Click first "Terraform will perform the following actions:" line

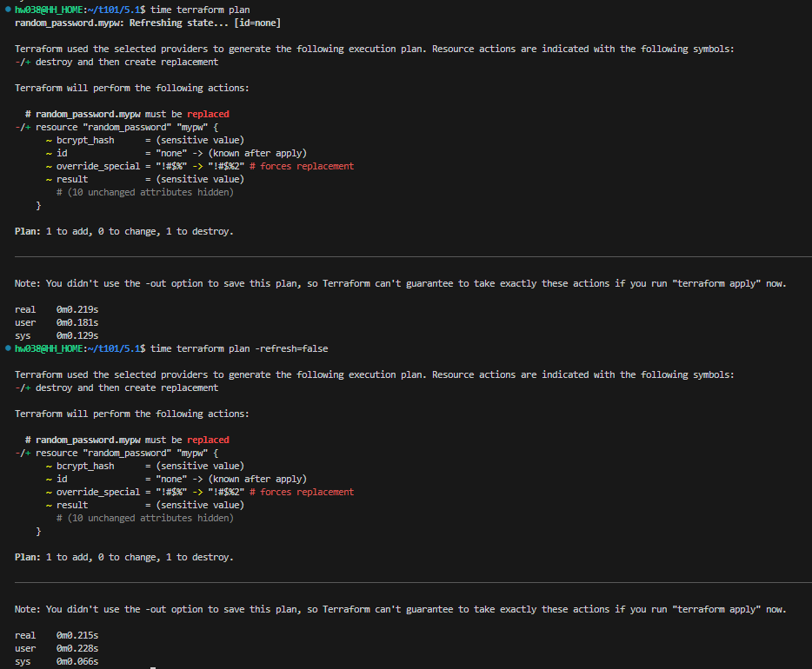pos(131,88)
